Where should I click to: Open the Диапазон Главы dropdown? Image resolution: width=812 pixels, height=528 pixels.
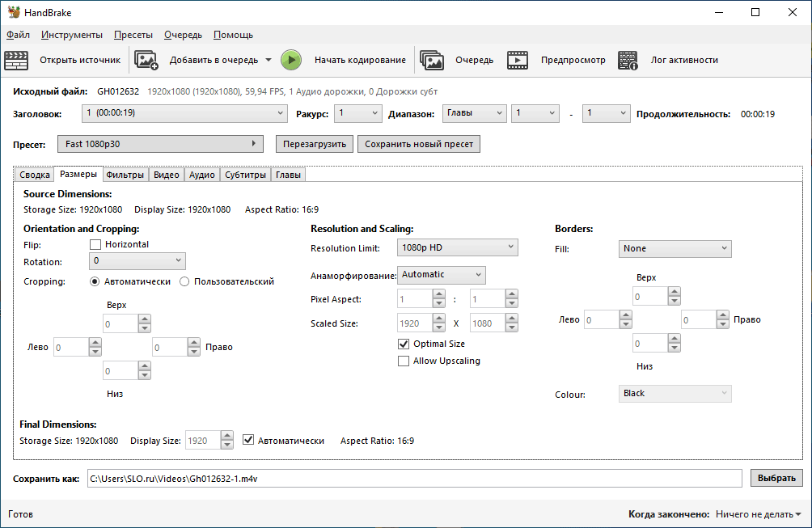tap(474, 113)
